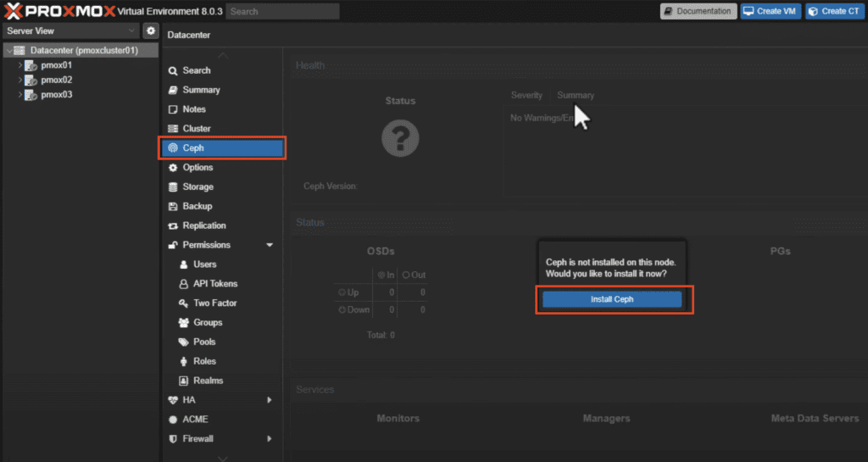The image size is (868, 462).
Task: Click the Pools tags icon
Action: pos(184,342)
